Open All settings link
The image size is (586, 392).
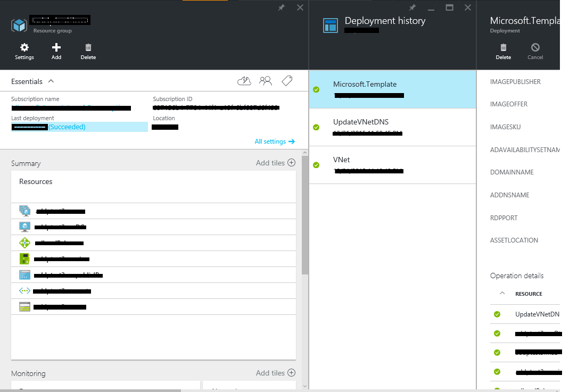coord(274,141)
